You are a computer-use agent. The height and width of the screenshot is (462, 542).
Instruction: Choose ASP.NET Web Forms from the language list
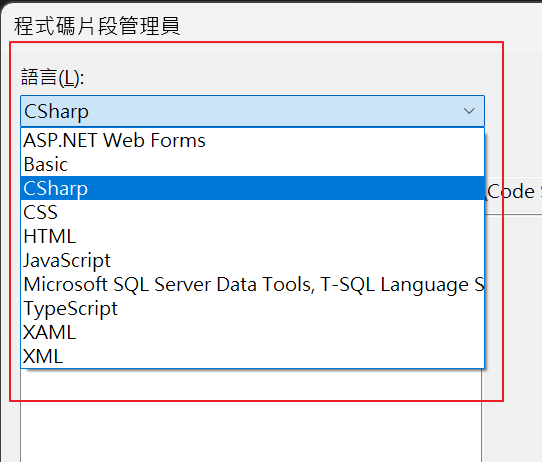point(252,140)
